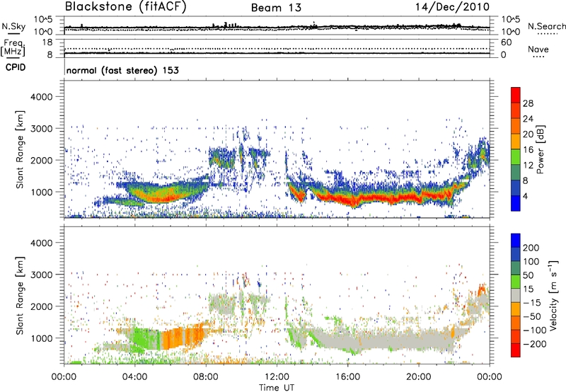This screenshot has height=392, width=566.
Task: Click the 8 tick on power scale
Action: coord(525,180)
